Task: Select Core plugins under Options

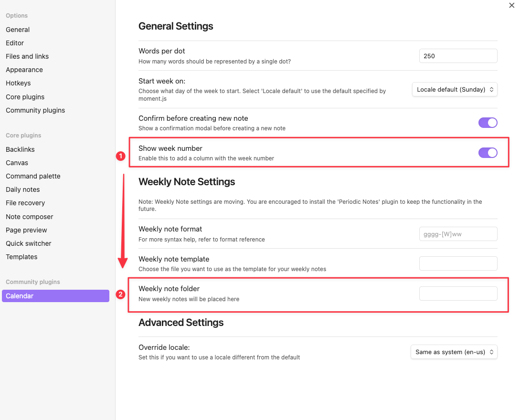Action: tap(25, 97)
